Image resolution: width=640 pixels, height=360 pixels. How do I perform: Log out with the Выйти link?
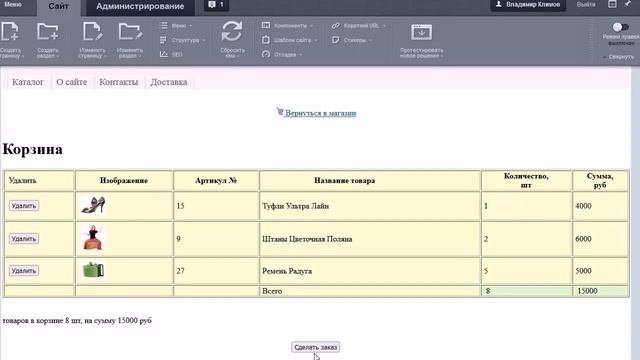[586, 4]
